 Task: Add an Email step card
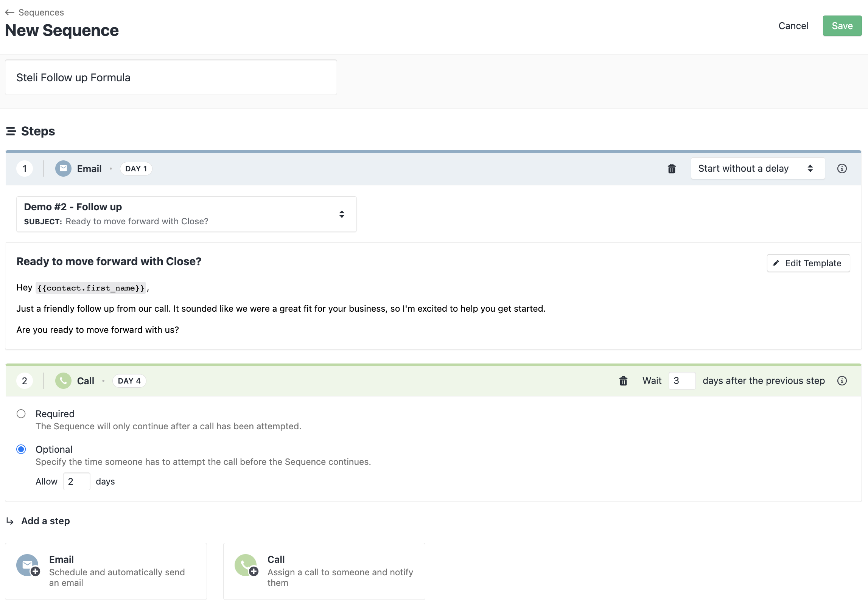pyautogui.click(x=106, y=571)
